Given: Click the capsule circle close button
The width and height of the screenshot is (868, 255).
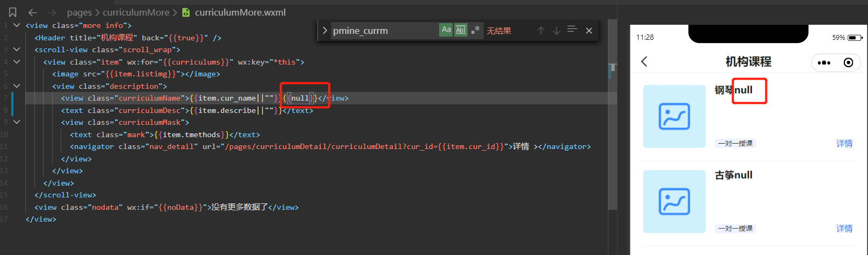Looking at the screenshot, I should pyautogui.click(x=848, y=62).
